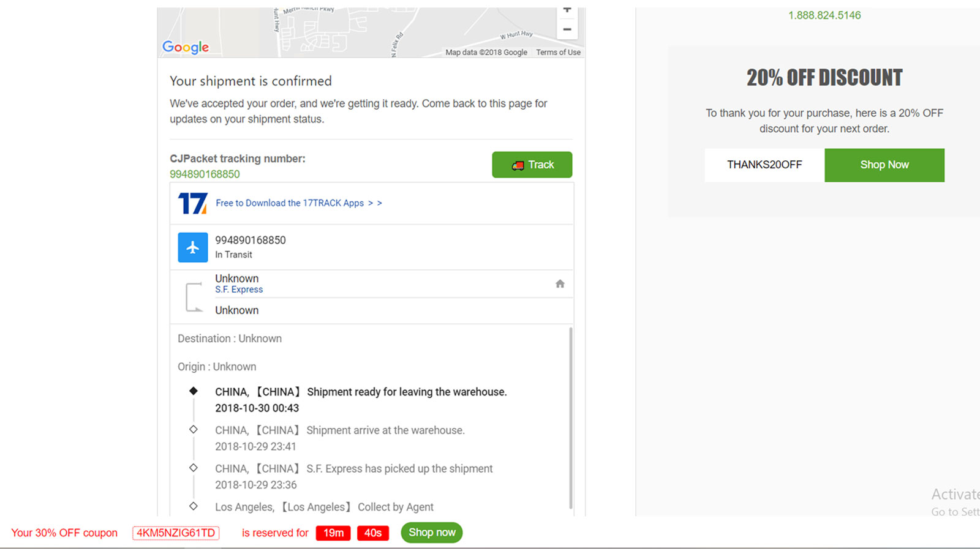This screenshot has height=551, width=980.
Task: Click the diamond marker for Los Angeles event
Action: pyautogui.click(x=194, y=506)
